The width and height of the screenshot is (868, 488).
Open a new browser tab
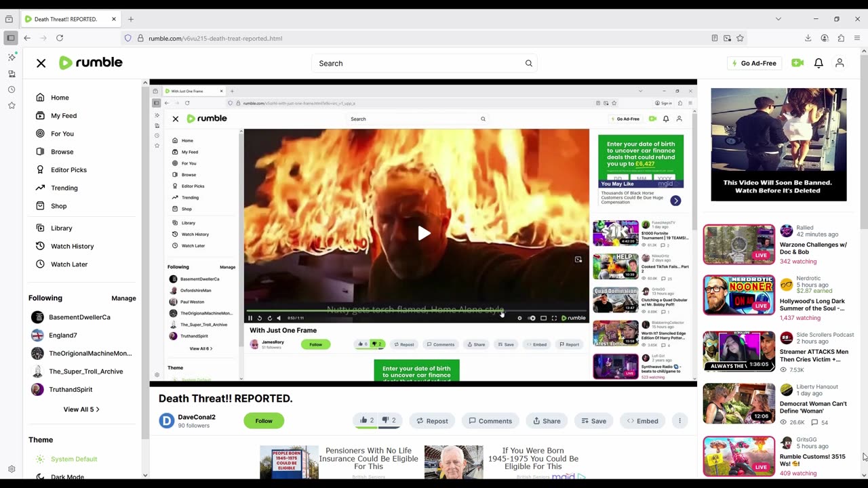click(131, 19)
